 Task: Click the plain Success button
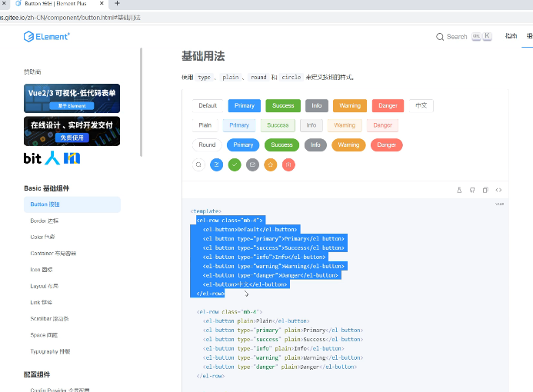click(x=278, y=125)
